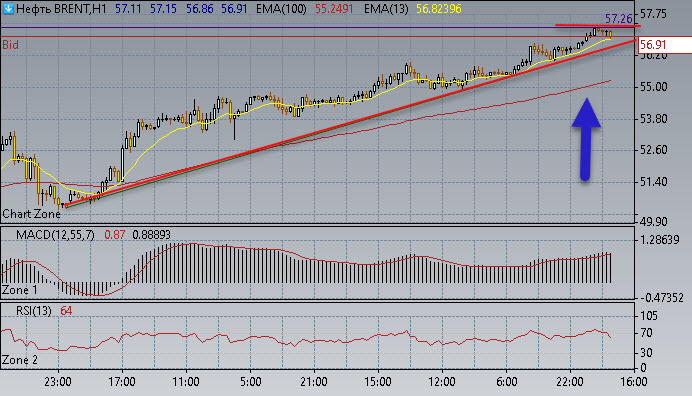The image size is (692, 396).
Task: Click the red MACD value 0.87
Action: point(115,235)
